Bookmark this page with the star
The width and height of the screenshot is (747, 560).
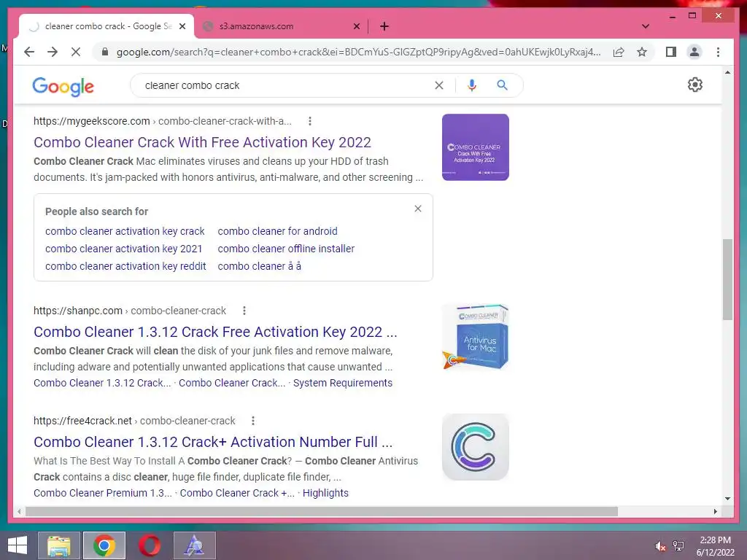pyautogui.click(x=642, y=52)
